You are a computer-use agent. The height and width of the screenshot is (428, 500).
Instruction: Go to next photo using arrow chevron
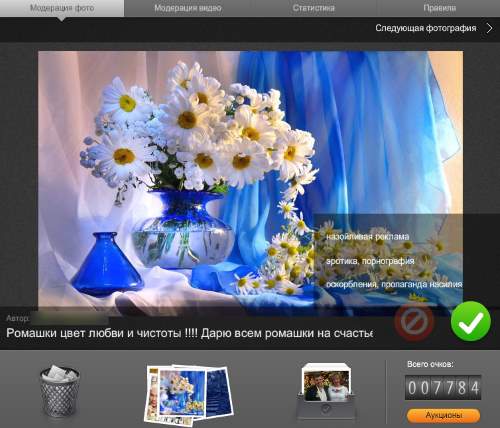coord(489,28)
